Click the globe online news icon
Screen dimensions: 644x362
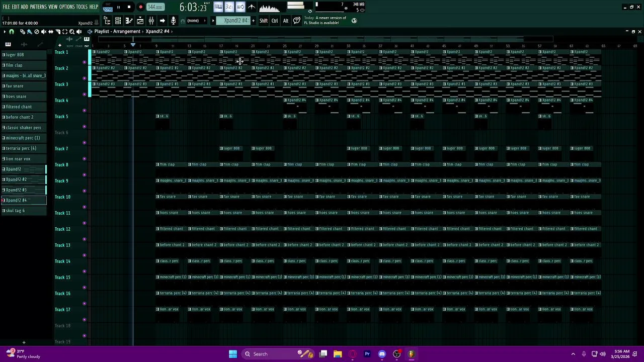tap(354, 21)
